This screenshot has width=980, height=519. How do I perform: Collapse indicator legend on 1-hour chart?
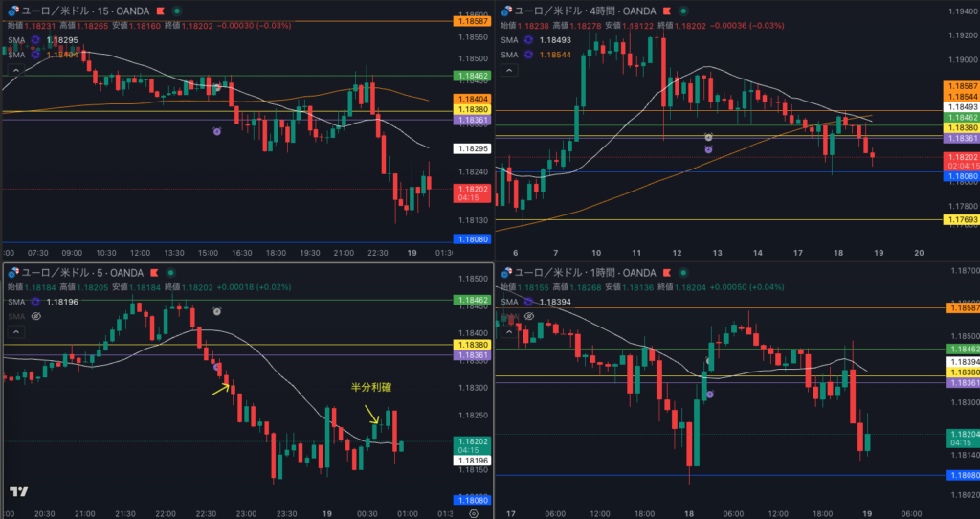pos(509,331)
